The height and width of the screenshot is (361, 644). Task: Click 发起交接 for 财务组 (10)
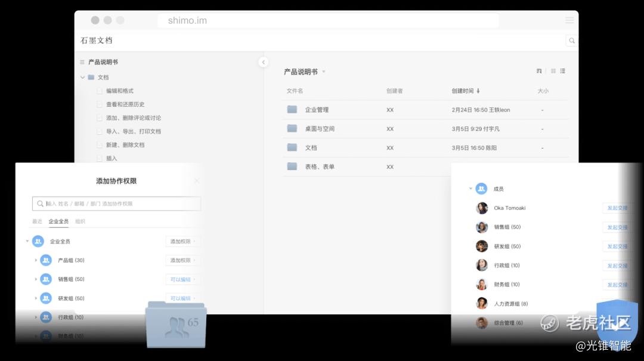click(x=617, y=285)
